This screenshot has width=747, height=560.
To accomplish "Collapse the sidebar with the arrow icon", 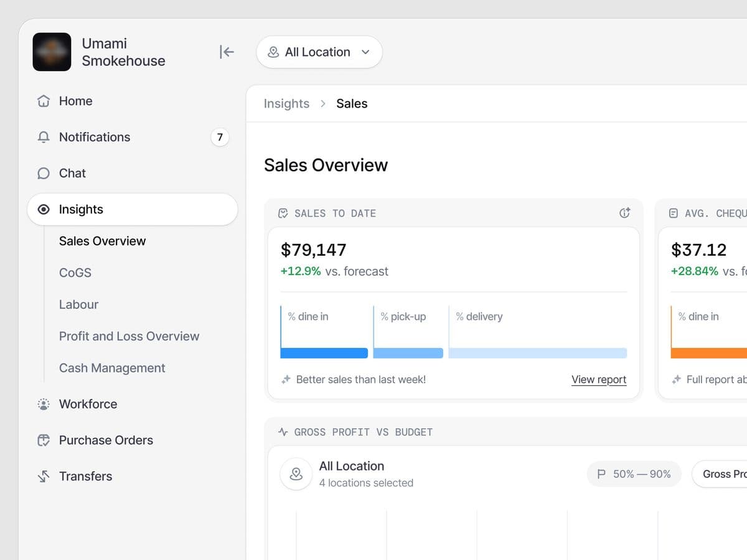I will point(227,52).
